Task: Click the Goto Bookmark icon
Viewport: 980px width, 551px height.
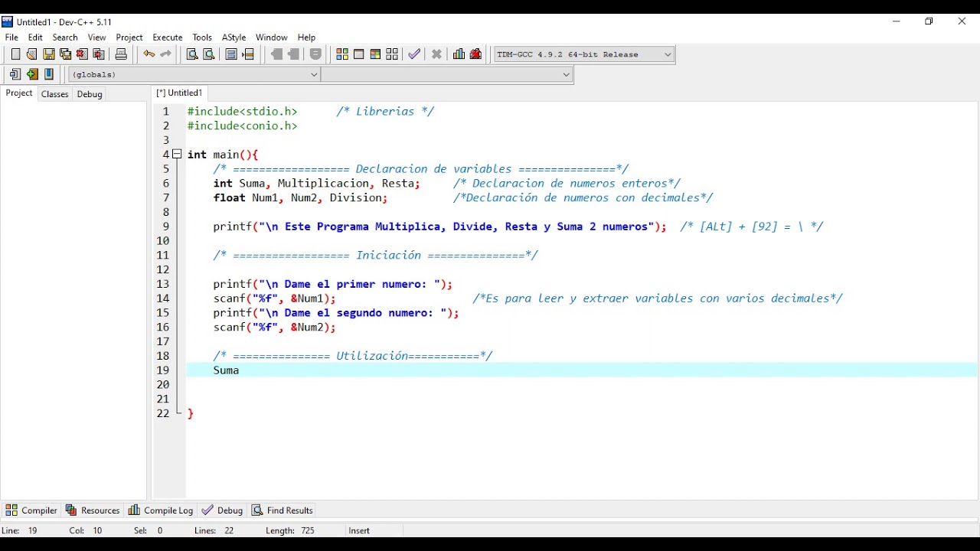Action: tap(49, 74)
